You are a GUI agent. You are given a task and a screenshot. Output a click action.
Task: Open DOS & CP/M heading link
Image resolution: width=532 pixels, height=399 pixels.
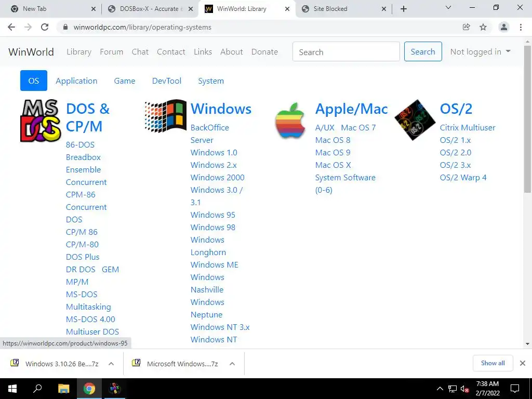tap(87, 117)
